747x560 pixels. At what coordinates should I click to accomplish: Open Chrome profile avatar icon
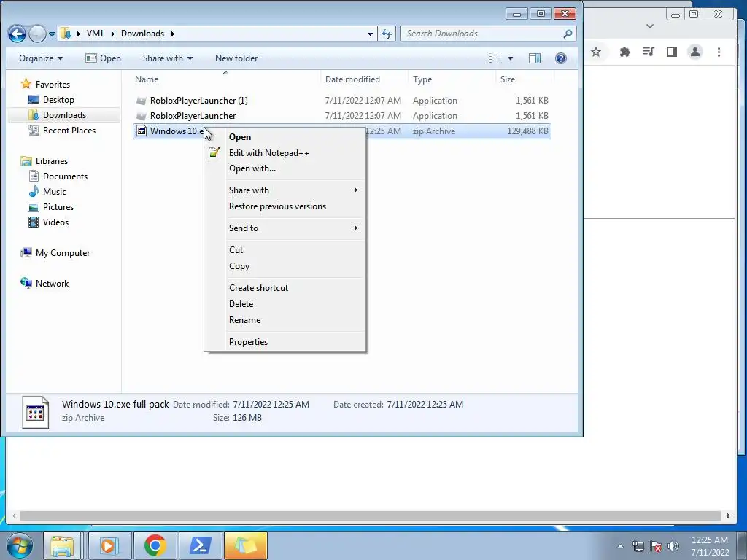pos(695,52)
